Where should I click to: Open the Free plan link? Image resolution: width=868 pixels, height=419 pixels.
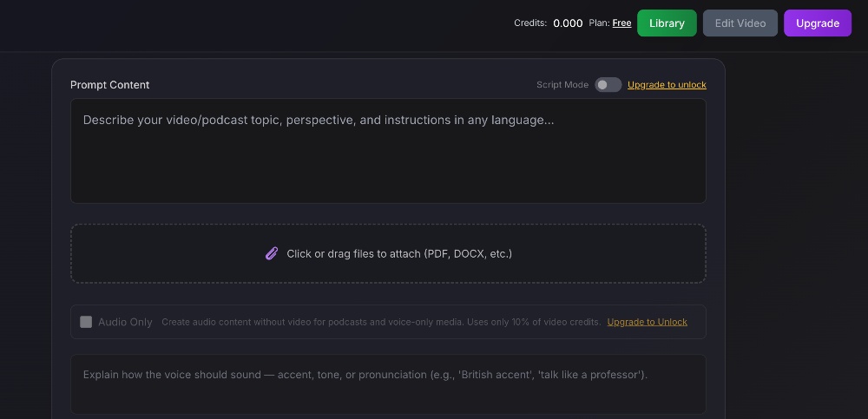621,23
